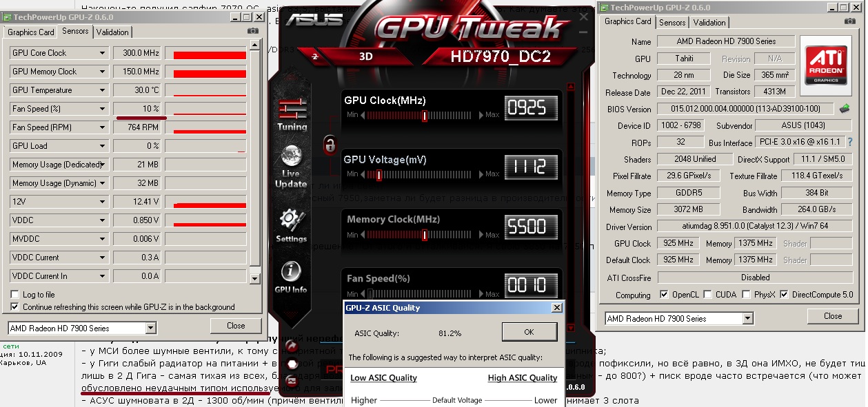Toggle the OpenCL checkbox
Image resolution: width=868 pixels, height=407 pixels.
[664, 295]
